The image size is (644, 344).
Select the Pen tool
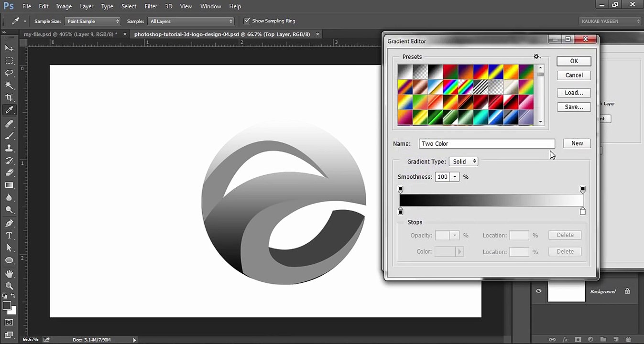click(9, 223)
